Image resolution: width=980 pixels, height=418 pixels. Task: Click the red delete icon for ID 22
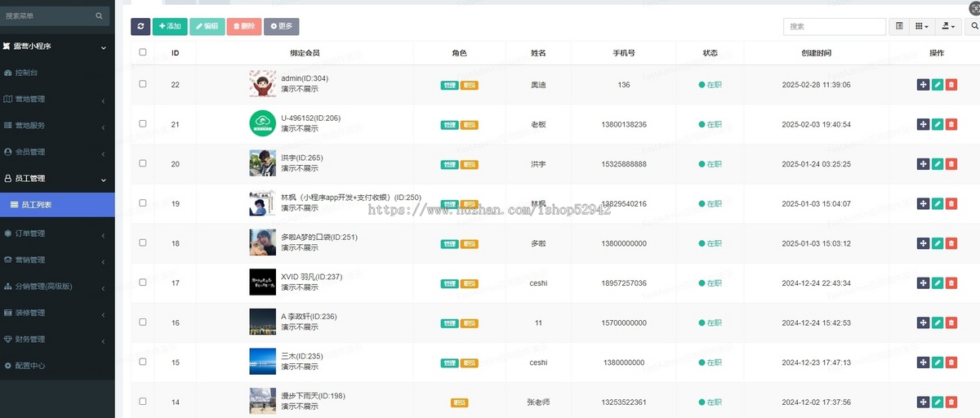[951, 84]
